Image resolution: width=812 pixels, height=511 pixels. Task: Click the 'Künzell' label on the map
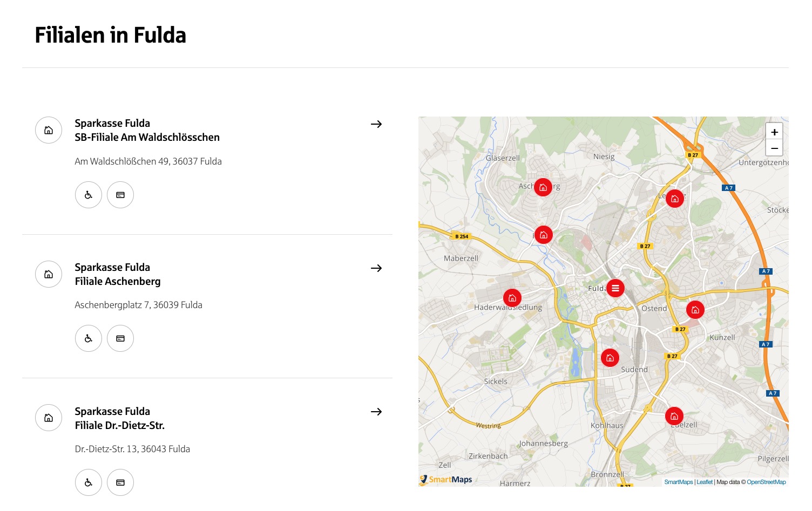[x=722, y=337]
